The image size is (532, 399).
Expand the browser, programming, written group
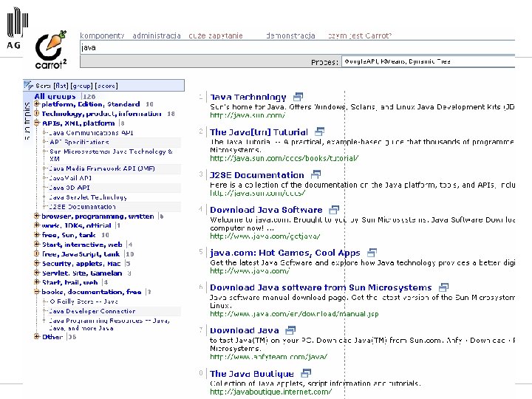[x=37, y=216]
